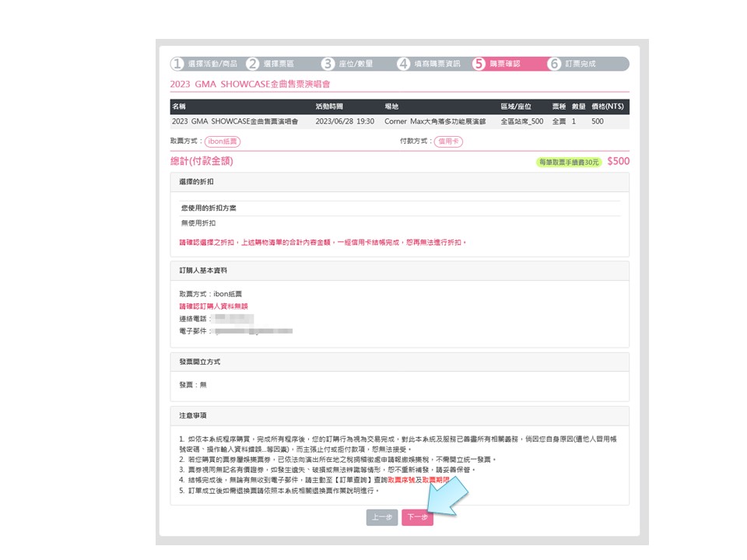Viewport: 747px width, 560px height.
Task: Select step 2 選擇票區
Action: (272, 64)
